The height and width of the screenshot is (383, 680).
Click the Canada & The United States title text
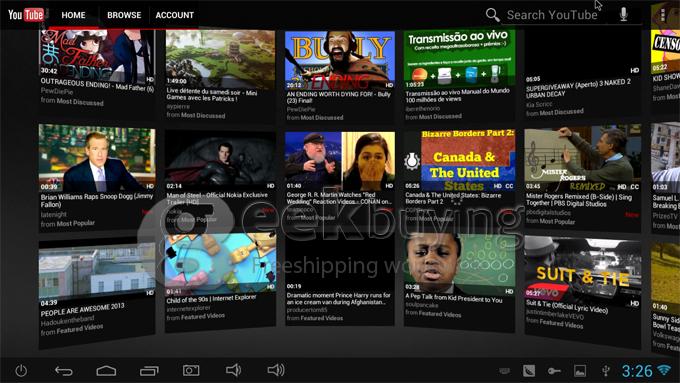pos(453,198)
